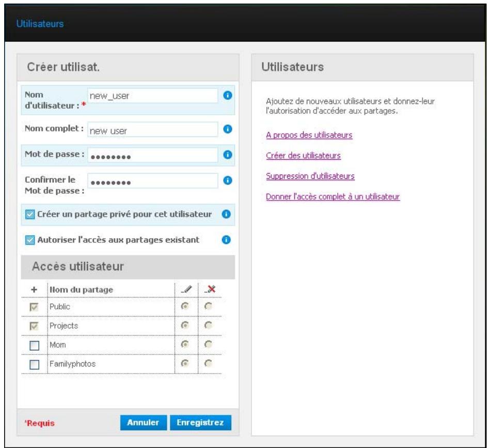488x448 pixels.
Task: Click the pencil full-access column icon
Action: click(186, 289)
